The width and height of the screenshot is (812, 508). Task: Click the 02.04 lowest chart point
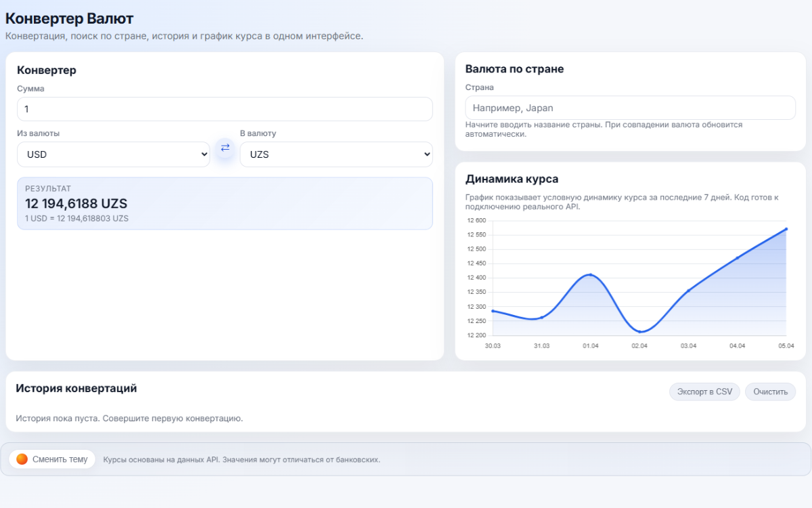point(639,331)
